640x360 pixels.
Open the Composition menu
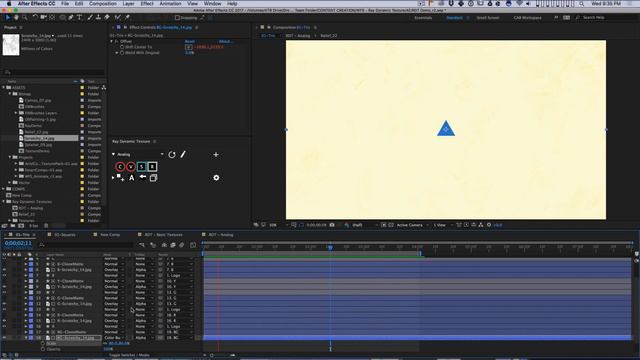click(x=102, y=3)
